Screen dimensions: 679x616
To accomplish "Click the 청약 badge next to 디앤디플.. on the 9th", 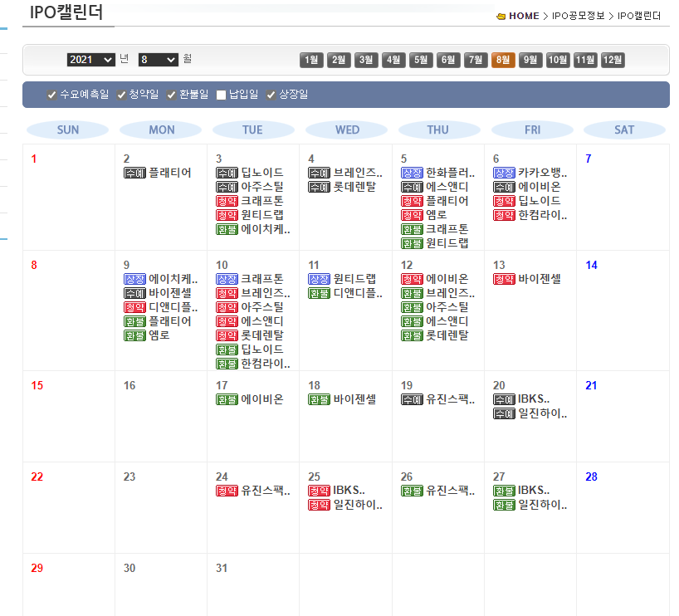I will (134, 307).
